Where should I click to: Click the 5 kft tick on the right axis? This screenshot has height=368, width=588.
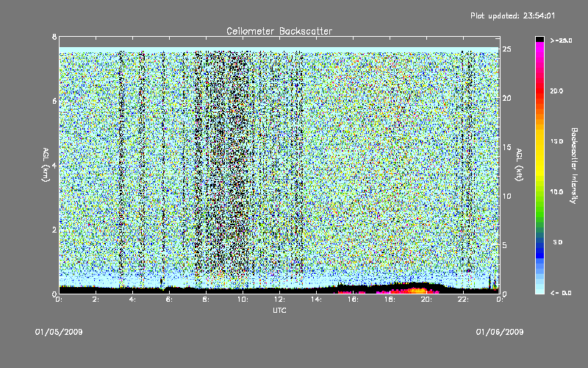pos(505,245)
